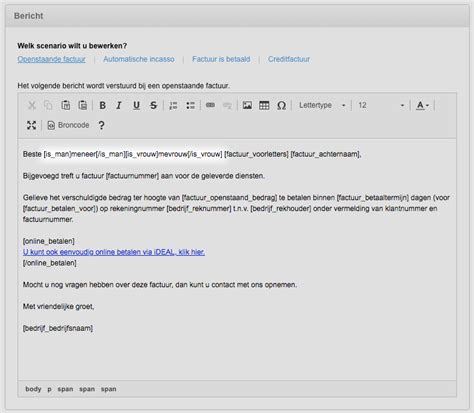Open the text color dropdown
The width and height of the screenshot is (474, 413).
pos(423,106)
